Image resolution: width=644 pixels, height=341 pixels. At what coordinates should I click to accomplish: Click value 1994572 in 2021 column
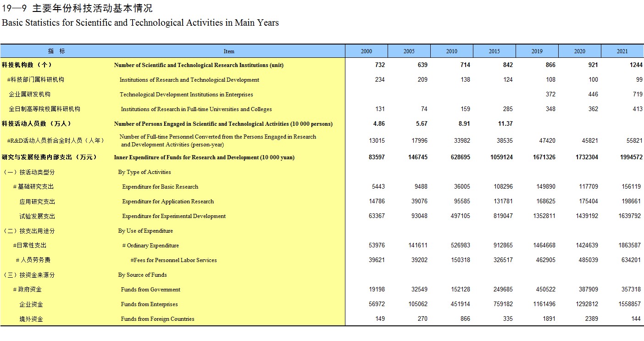click(x=631, y=157)
